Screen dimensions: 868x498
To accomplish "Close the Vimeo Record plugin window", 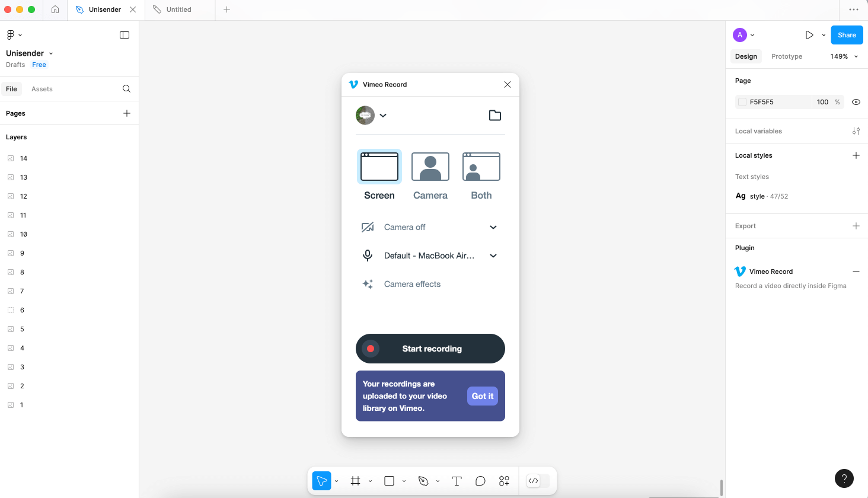I will pos(508,84).
